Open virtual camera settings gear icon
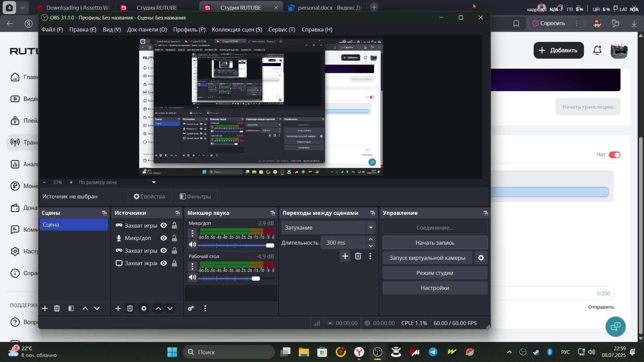Screen dimensions: 644x362 (481, 258)
